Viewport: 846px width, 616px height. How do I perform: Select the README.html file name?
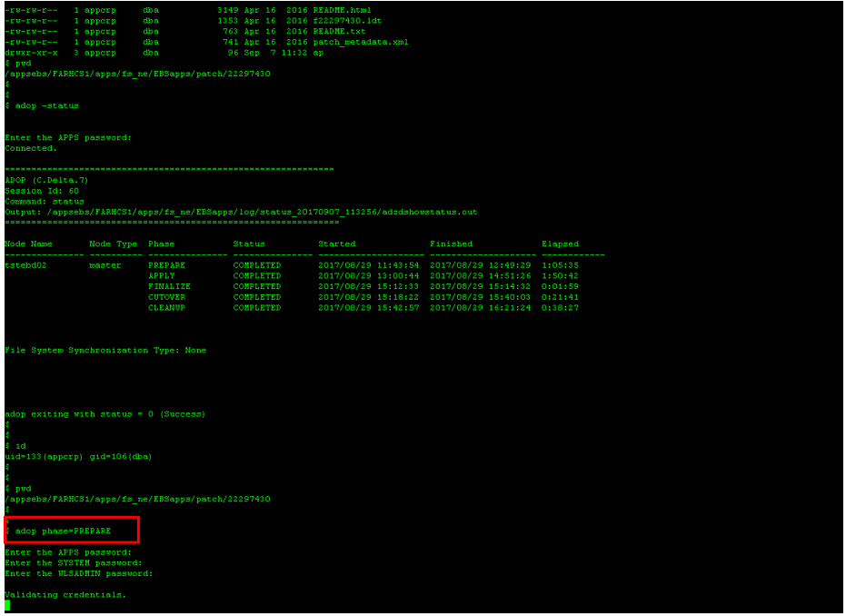(x=342, y=10)
